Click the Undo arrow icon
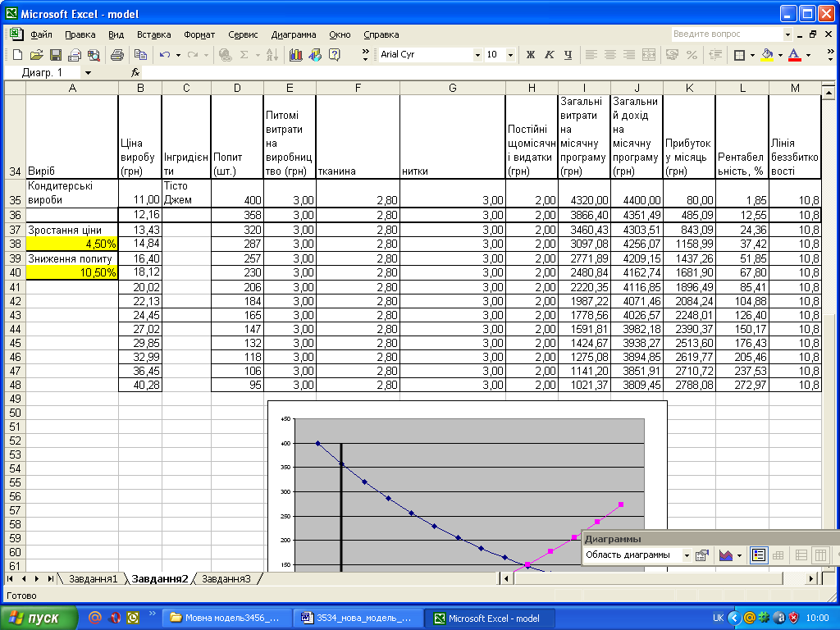The width and height of the screenshot is (840, 630). point(164,55)
